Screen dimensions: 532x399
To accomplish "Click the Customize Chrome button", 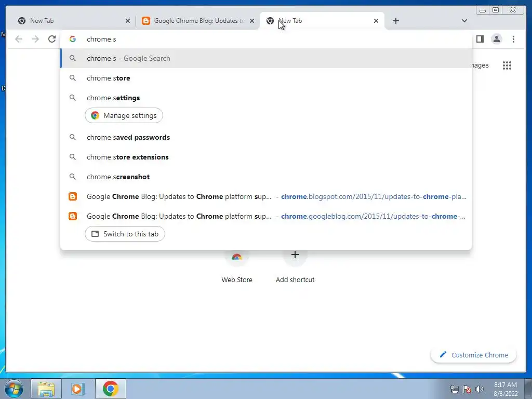I will (474, 355).
